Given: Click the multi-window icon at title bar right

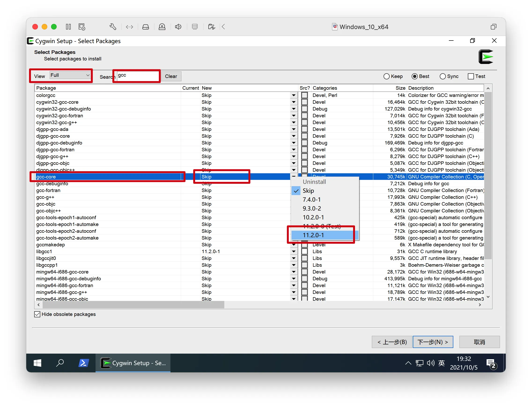Looking at the screenshot, I should [493, 27].
